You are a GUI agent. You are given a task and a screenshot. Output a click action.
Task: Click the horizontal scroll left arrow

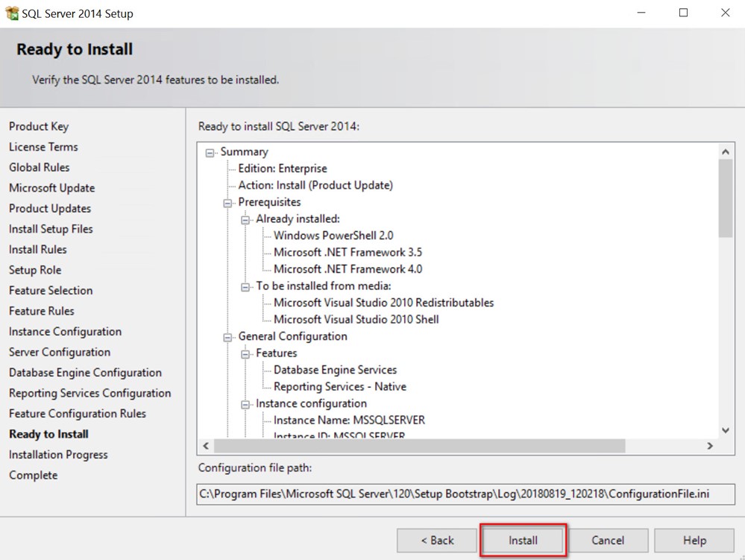pos(206,445)
